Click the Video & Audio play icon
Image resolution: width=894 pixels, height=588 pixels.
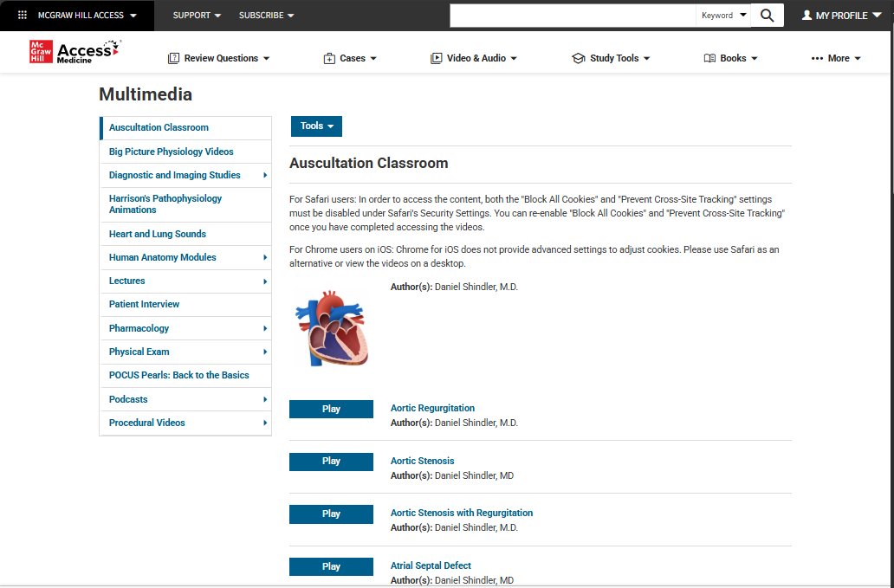pyautogui.click(x=436, y=58)
